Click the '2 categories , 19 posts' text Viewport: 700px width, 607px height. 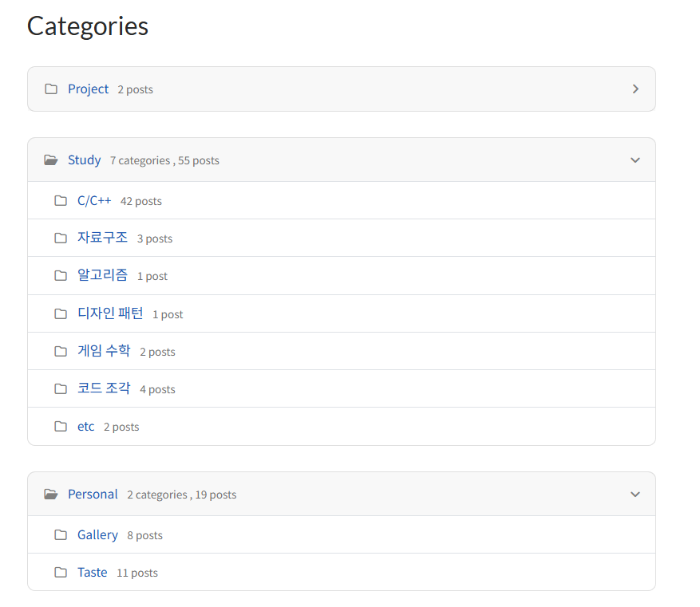(182, 495)
